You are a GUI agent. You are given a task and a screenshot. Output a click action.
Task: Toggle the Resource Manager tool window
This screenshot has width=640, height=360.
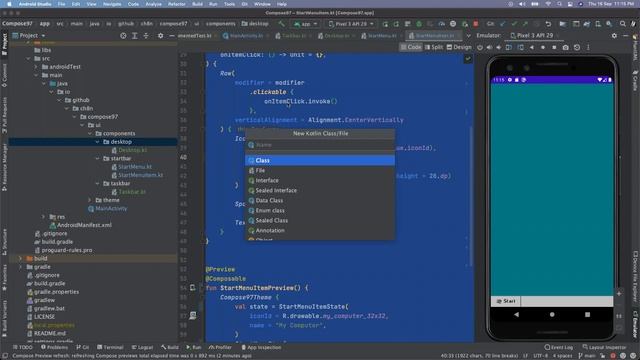4,167
